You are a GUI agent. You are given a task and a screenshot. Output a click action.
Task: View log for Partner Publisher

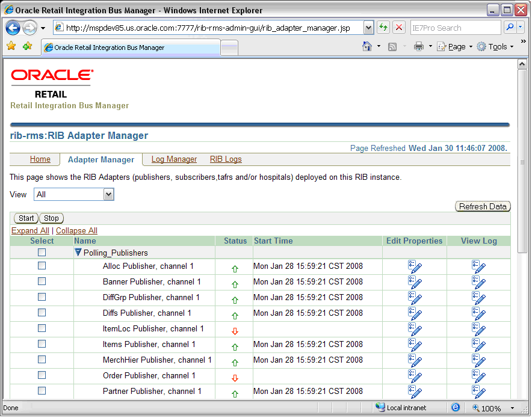pyautogui.click(x=478, y=392)
